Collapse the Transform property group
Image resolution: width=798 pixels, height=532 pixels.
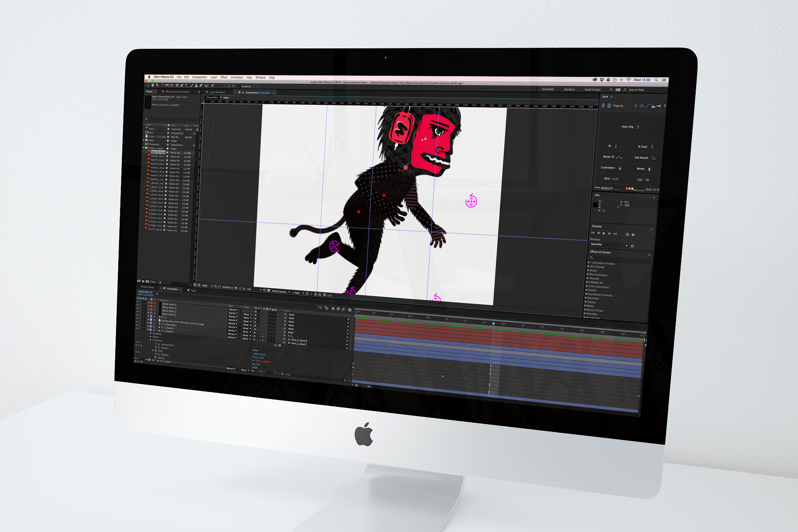pos(150,340)
